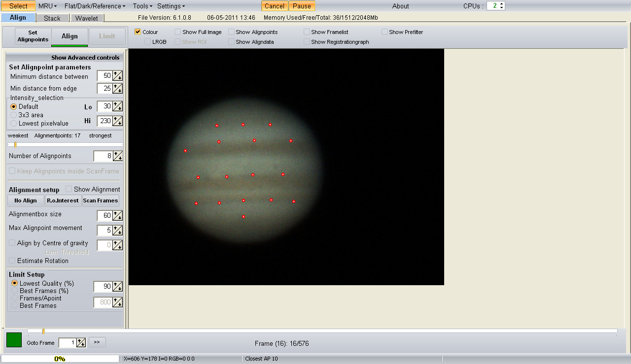The height and width of the screenshot is (364, 631).
Task: Click the Lowest Quality percent spinner
Action: [x=117, y=287]
